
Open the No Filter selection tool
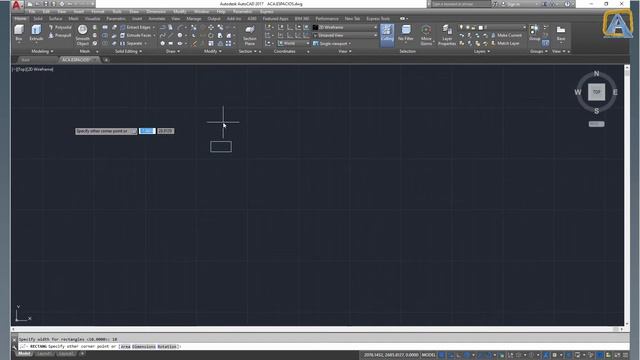point(406,33)
